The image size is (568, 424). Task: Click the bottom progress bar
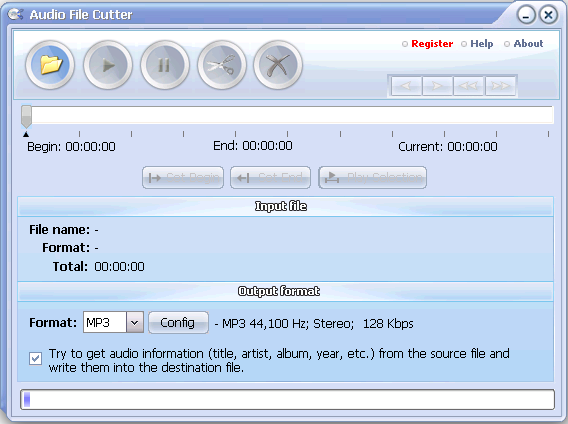tap(287, 400)
